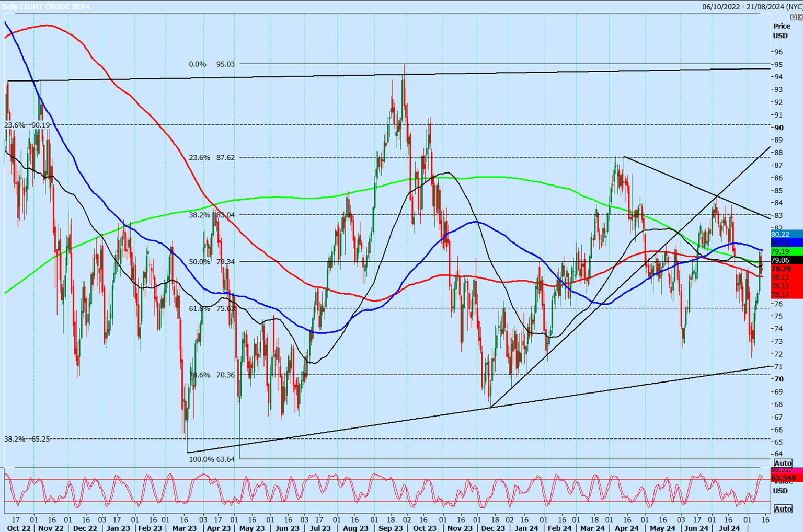The width and height of the screenshot is (803, 532).
Task: Click the 'Oct 22' month label on the time axis
Action: pos(19,528)
